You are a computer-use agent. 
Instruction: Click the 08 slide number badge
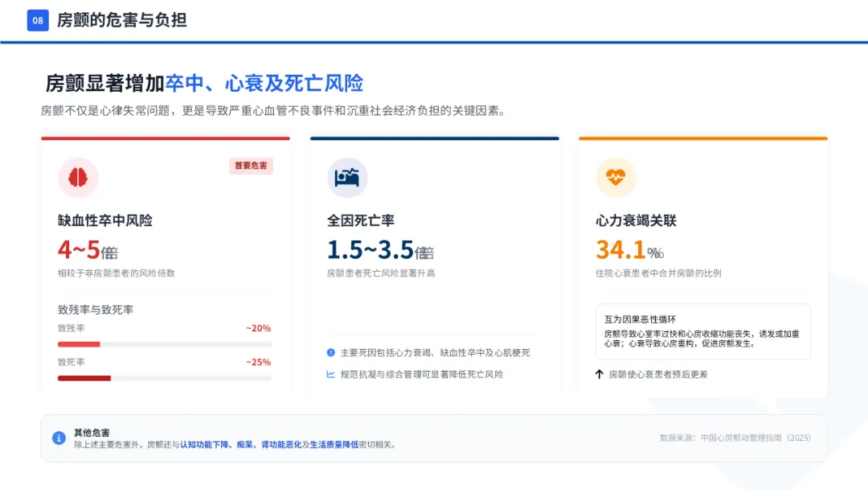point(38,20)
